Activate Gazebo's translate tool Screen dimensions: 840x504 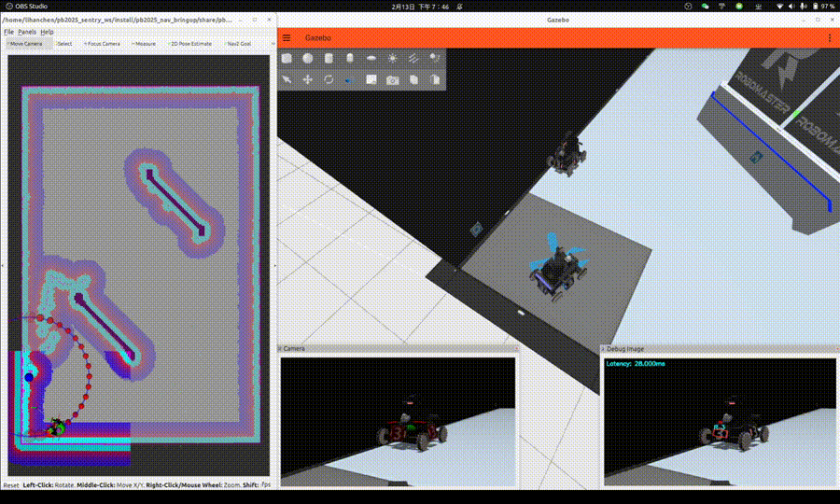click(307, 79)
